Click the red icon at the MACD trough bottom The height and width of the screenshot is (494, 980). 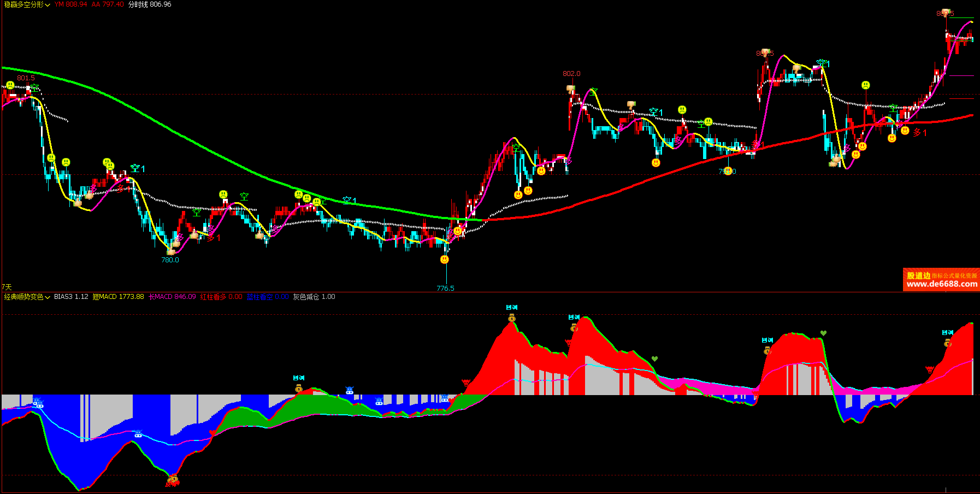[x=173, y=481]
